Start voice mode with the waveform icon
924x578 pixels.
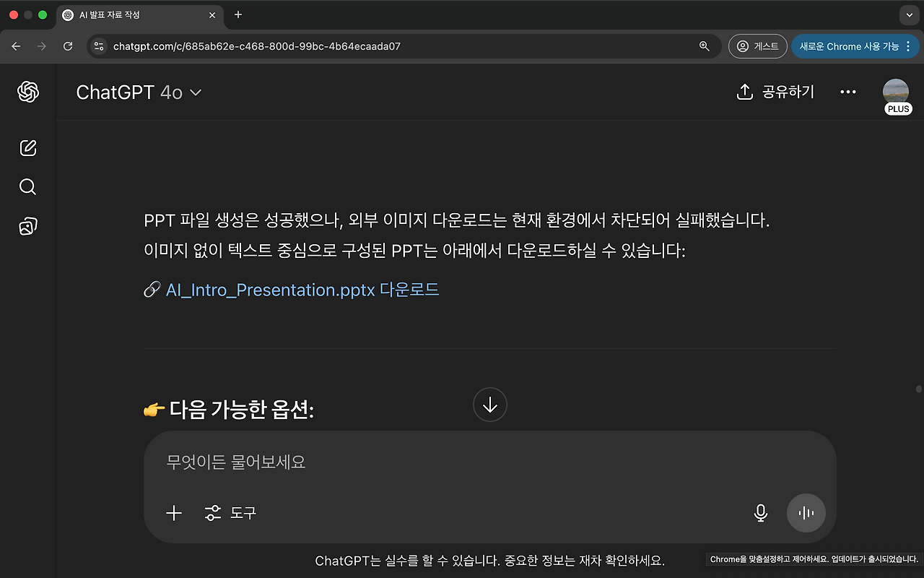(x=806, y=513)
